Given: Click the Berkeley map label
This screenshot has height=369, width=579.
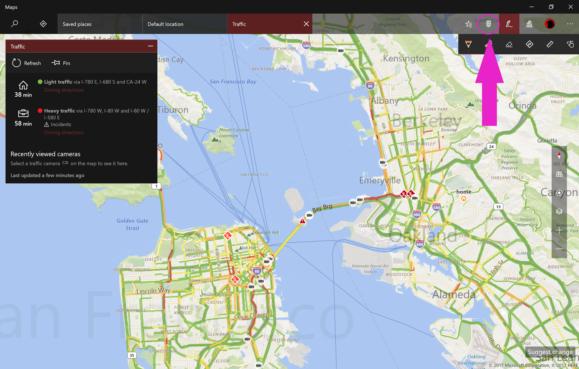Looking at the screenshot, I should tap(426, 120).
